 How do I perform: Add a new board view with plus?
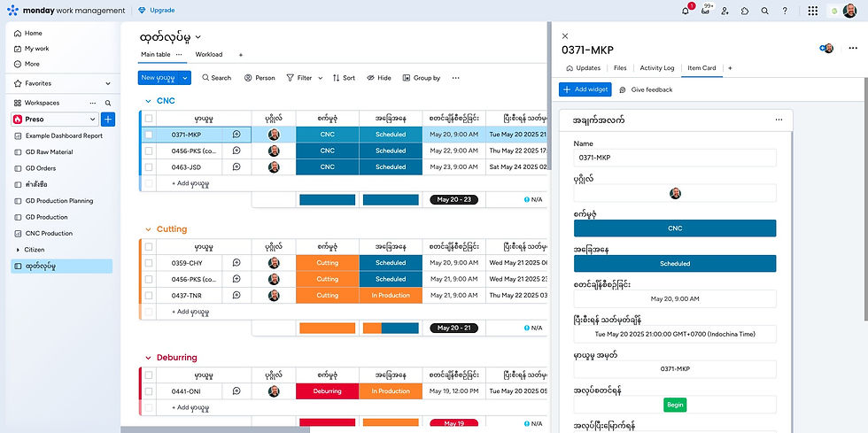click(x=240, y=55)
